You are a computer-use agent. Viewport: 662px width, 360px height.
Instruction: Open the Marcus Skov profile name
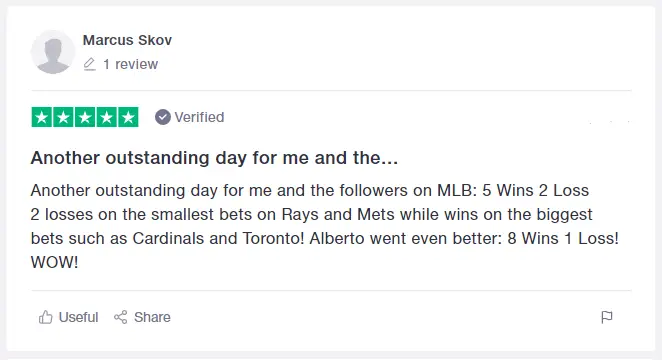(127, 40)
